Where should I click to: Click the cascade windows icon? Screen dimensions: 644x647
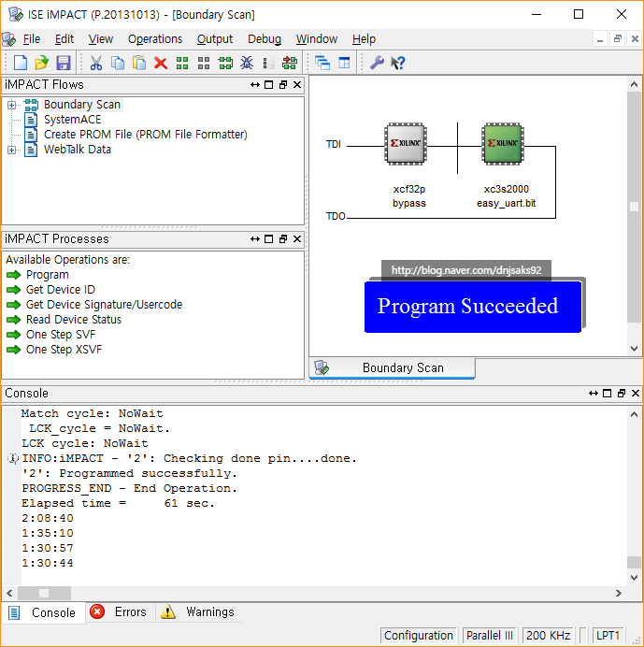(322, 64)
